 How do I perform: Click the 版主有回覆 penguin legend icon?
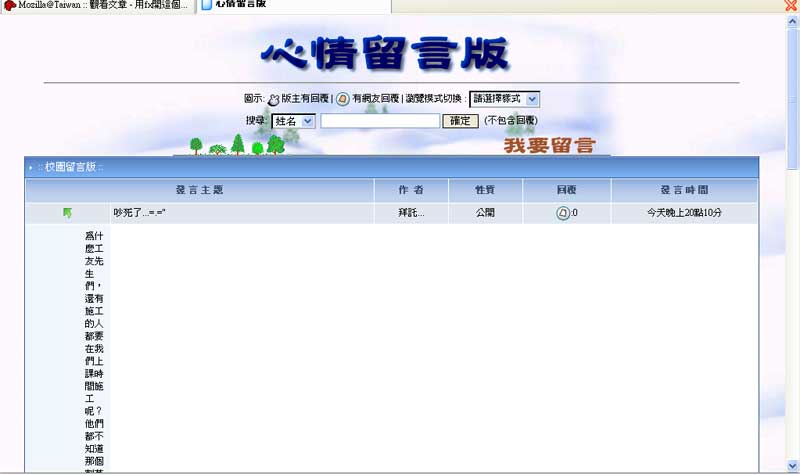(x=273, y=99)
